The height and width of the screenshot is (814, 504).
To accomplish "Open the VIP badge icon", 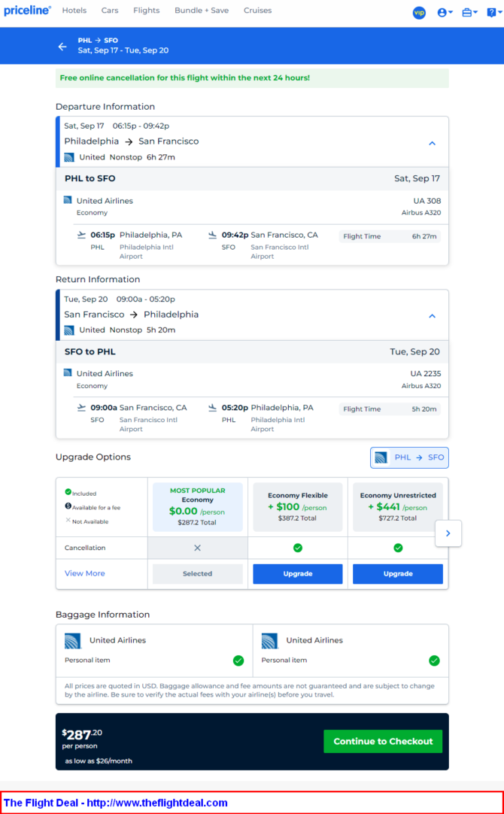I will 419,13.
